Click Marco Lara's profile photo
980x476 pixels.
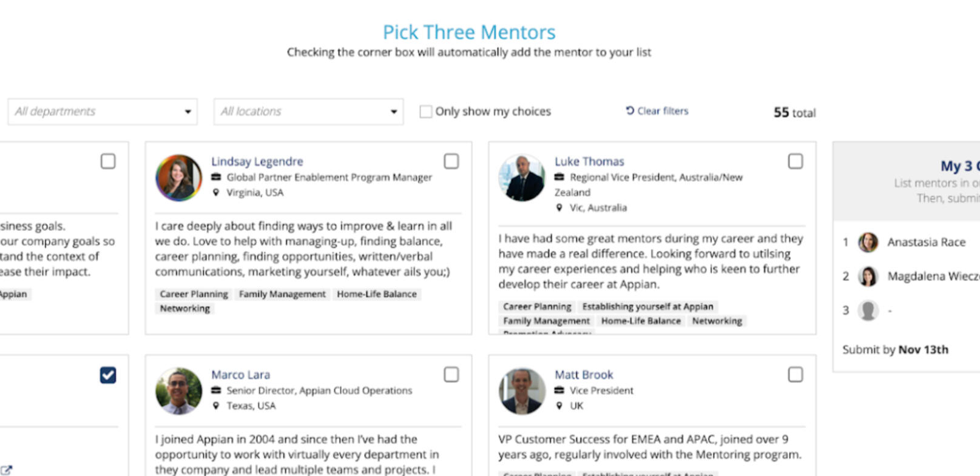coord(178,391)
